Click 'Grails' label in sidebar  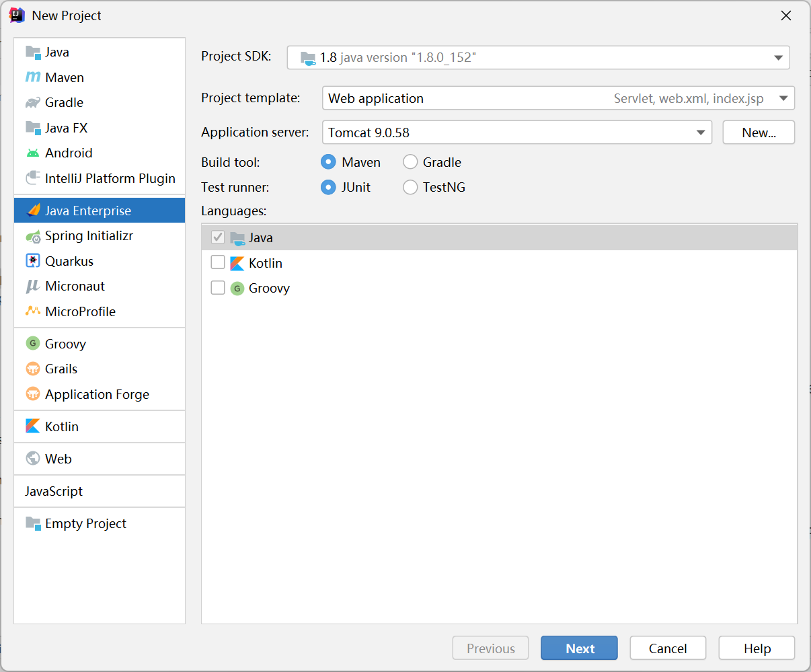pos(61,369)
